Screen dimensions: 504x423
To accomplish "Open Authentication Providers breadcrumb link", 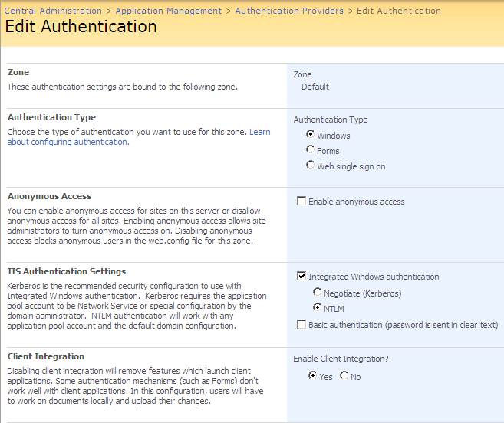I will click(289, 11).
